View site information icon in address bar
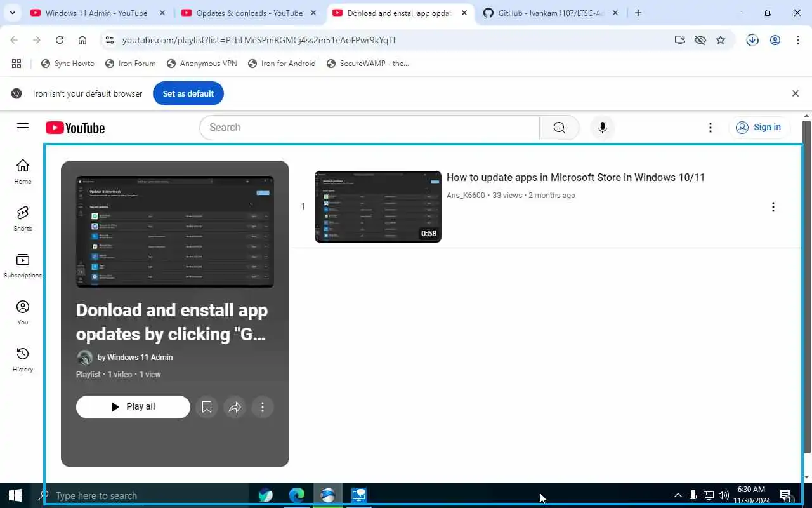 point(109,40)
